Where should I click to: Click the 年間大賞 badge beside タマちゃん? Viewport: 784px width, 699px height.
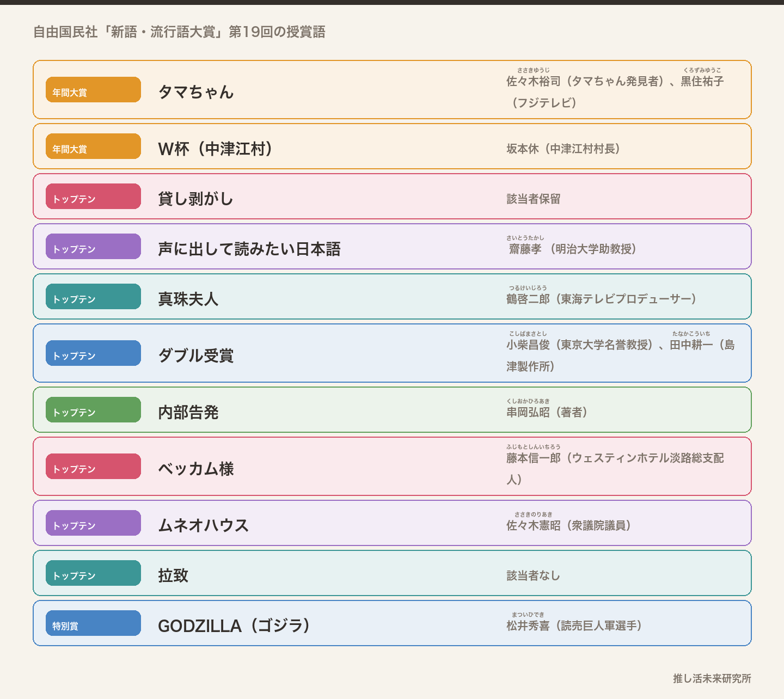point(93,90)
